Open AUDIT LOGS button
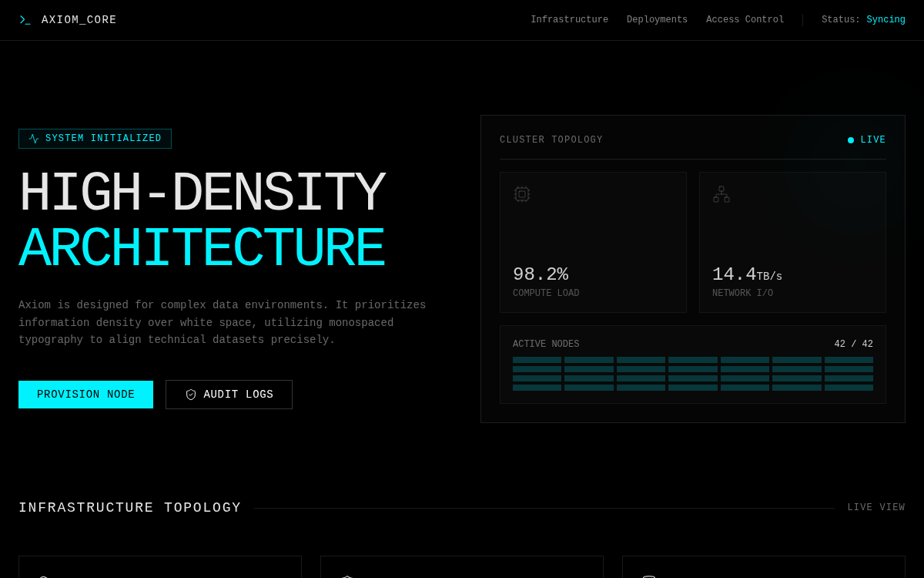Viewport: 924px width, 578px height. (229, 395)
